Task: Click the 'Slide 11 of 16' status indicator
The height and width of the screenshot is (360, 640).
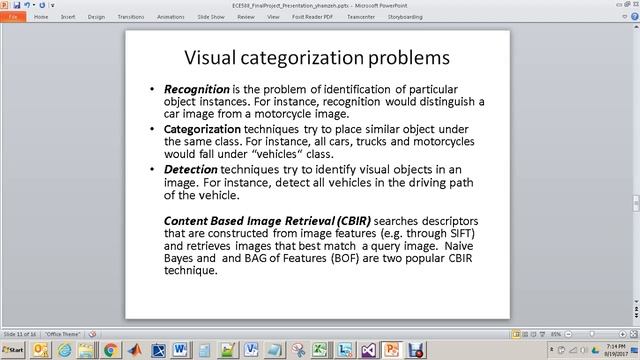Action: click(x=20, y=334)
